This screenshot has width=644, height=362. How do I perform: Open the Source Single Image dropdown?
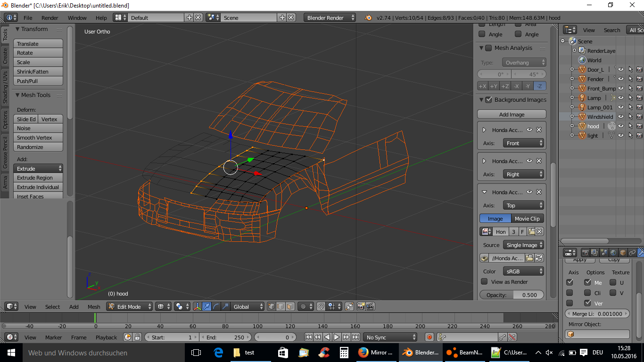[523, 245]
